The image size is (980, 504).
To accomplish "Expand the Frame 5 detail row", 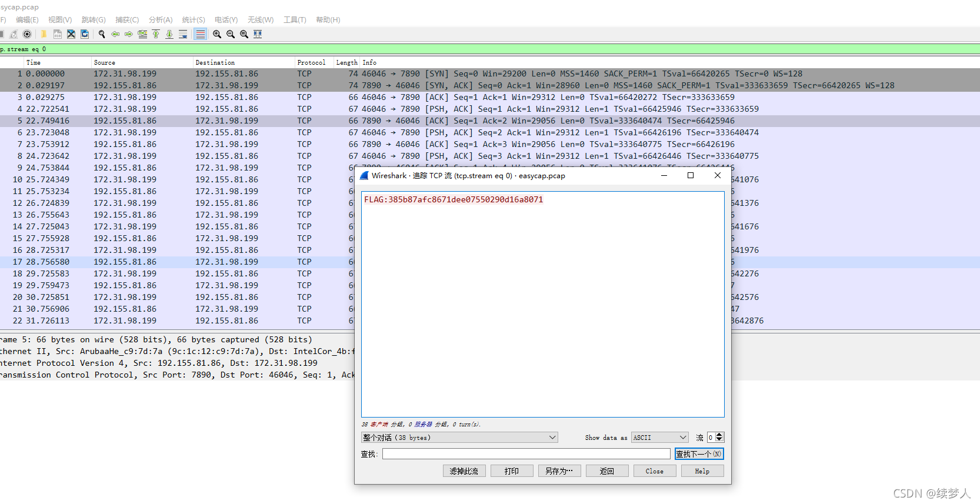I will (177, 339).
